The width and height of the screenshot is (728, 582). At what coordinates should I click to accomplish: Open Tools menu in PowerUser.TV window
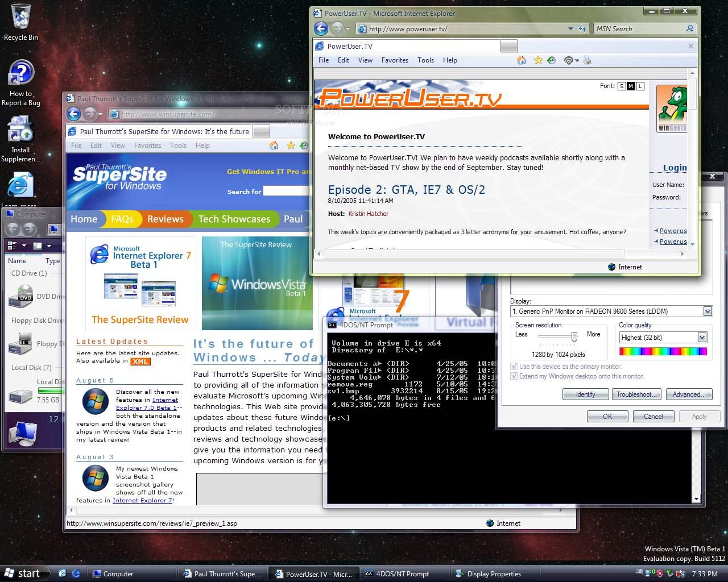pos(425,60)
